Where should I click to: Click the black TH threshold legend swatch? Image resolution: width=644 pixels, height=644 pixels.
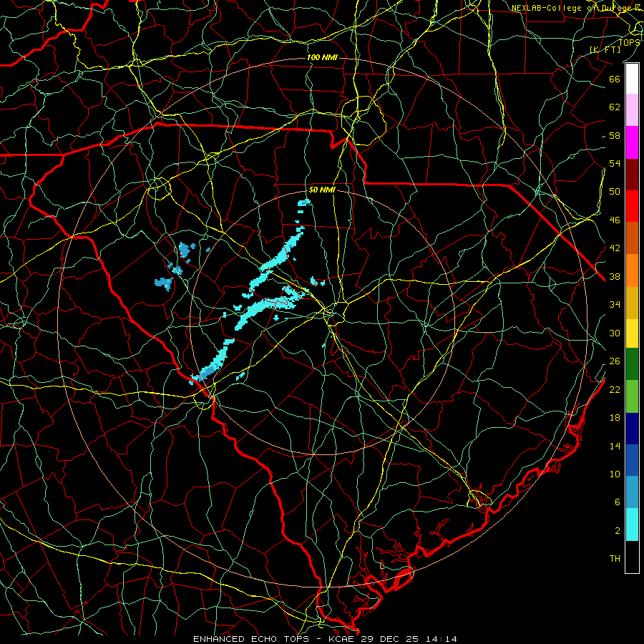[x=632, y=557]
